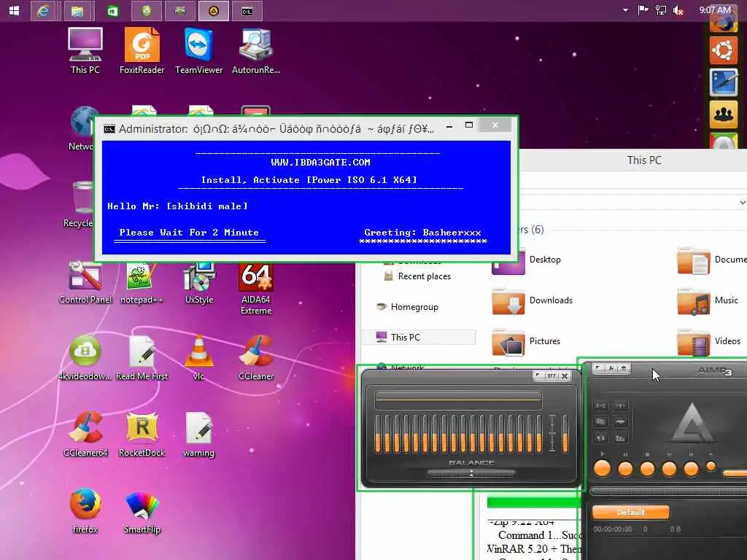Click the Internet Explorer taskbar button
The image size is (747, 560).
[43, 11]
